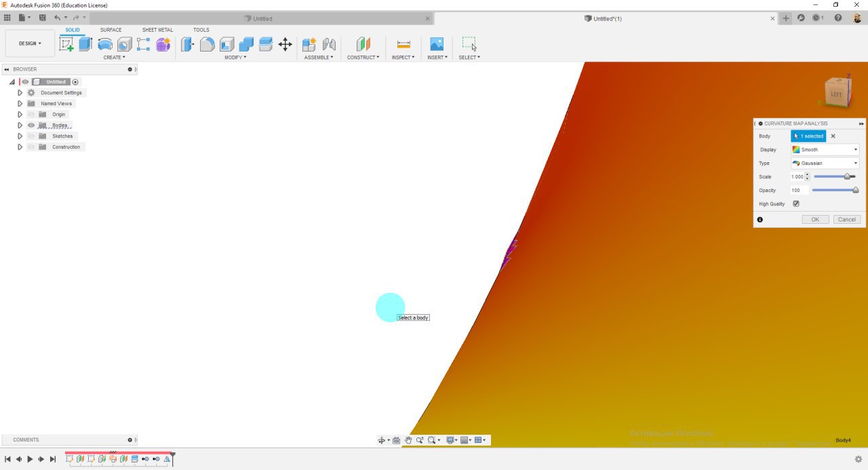
Task: Click the Insert image icon
Action: [x=437, y=44]
